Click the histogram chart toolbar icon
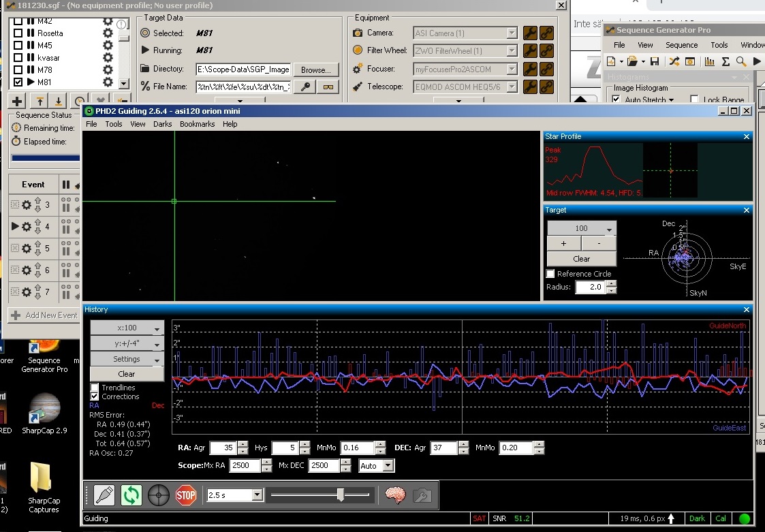This screenshot has width=765, height=532. pyautogui.click(x=709, y=61)
